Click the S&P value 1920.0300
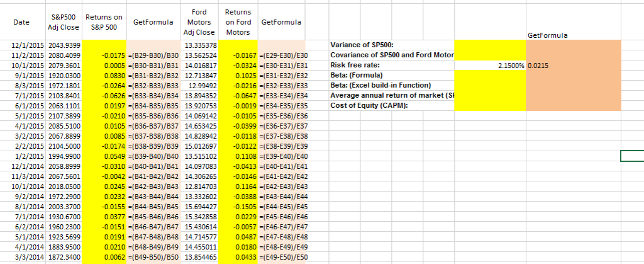This screenshot has height=264, width=644. tap(65, 75)
